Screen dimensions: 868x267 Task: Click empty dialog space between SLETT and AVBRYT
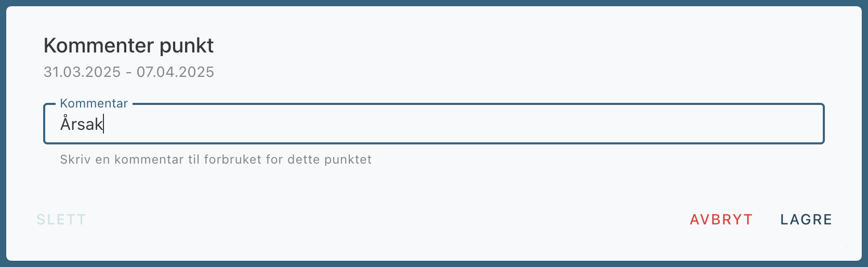click(385, 220)
